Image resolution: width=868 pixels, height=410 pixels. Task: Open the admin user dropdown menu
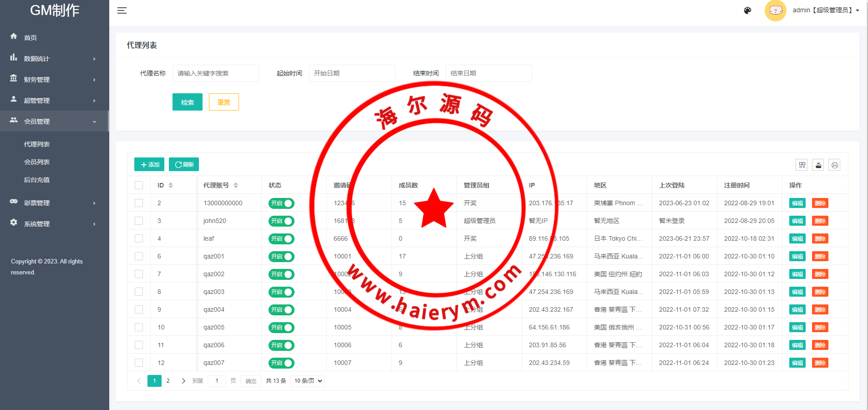coord(826,10)
